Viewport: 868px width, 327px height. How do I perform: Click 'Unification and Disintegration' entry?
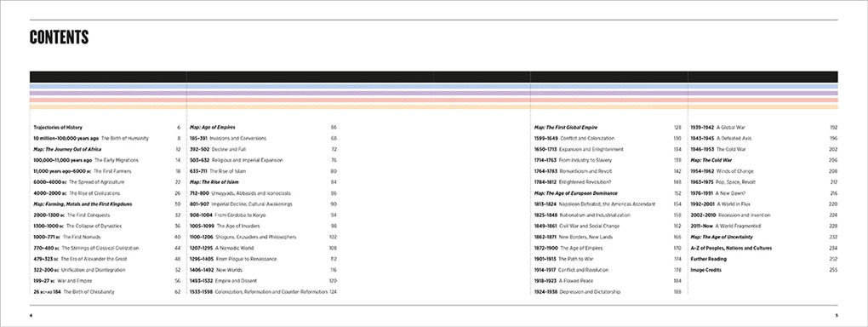[x=94, y=270]
